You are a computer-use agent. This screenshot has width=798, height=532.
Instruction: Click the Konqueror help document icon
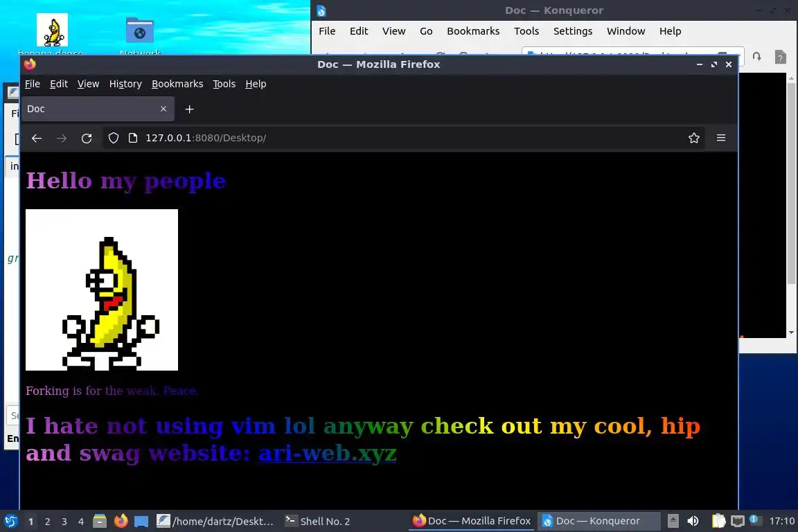780,57
